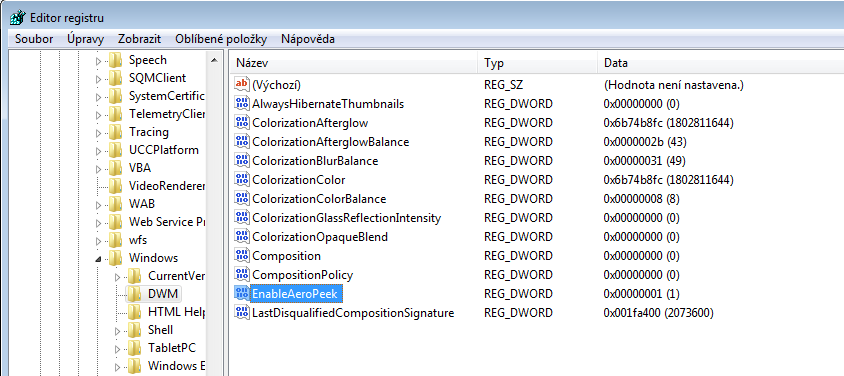Sort values by Název column header
The image size is (844, 376).
click(x=353, y=63)
